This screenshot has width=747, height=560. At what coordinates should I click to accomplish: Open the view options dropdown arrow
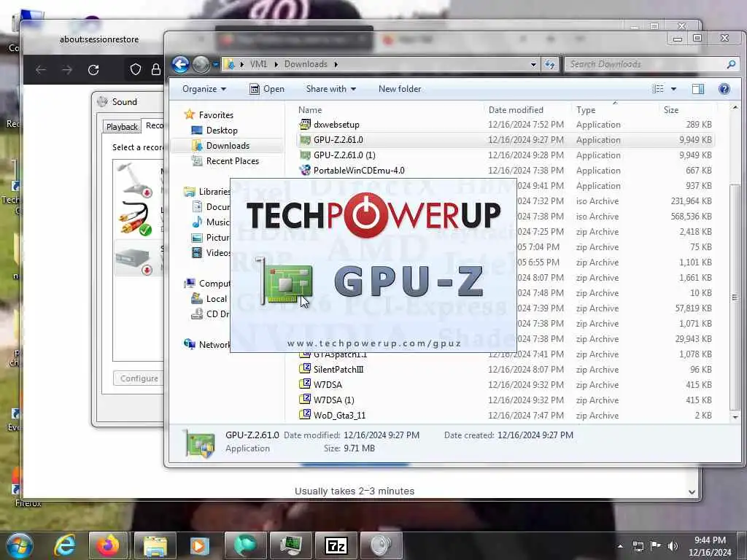[x=673, y=89]
